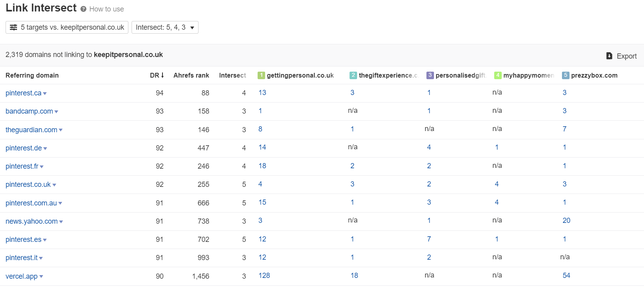Click 3 prezzybox links for bandcamp.com
The height and width of the screenshot is (287, 644).
tap(565, 111)
